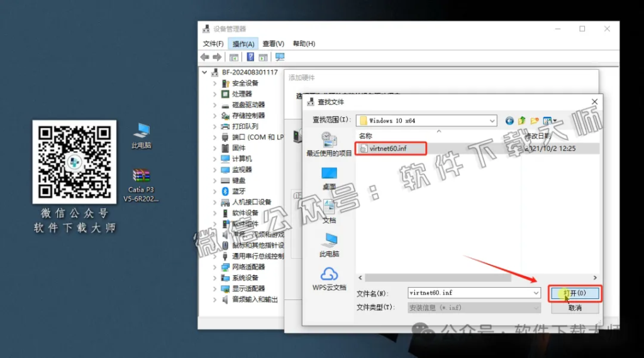This screenshot has width=644, height=358.
Task: Expand the 系统设备 tree node
Action: [x=214, y=278]
